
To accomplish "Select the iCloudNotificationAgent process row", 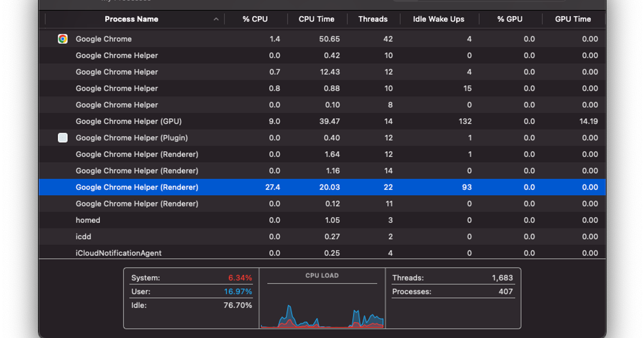I will 161,253.
